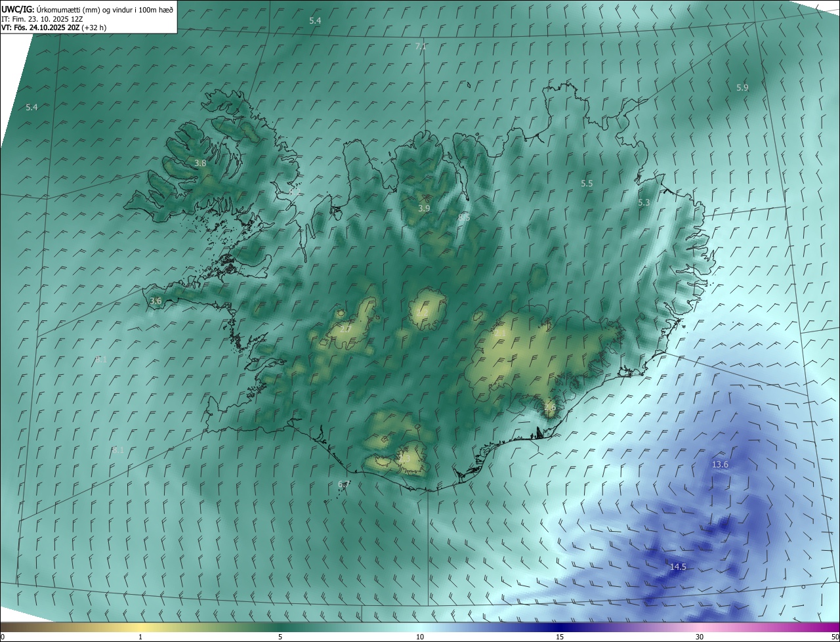Click the 50 tick on the color scale

pos(835,637)
